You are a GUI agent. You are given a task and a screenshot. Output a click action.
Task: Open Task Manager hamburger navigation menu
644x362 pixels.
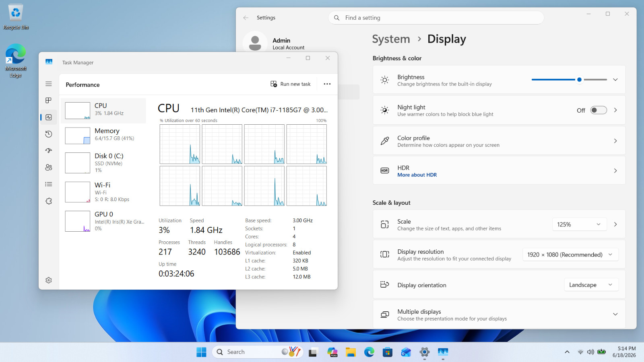click(x=49, y=84)
